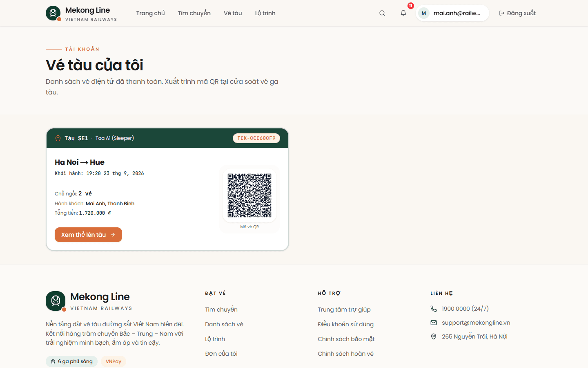Open footer link Đơn của tôi
The width and height of the screenshot is (588, 368).
click(x=221, y=354)
